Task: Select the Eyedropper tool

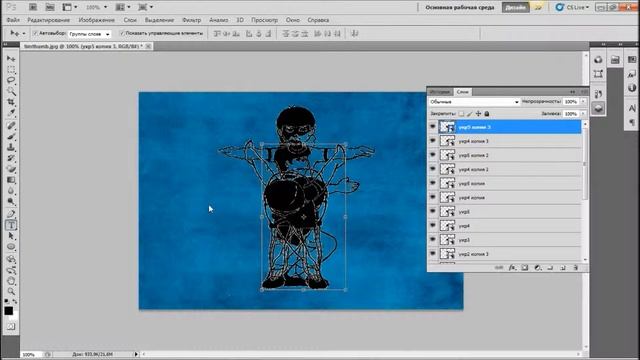Action: click(11, 112)
